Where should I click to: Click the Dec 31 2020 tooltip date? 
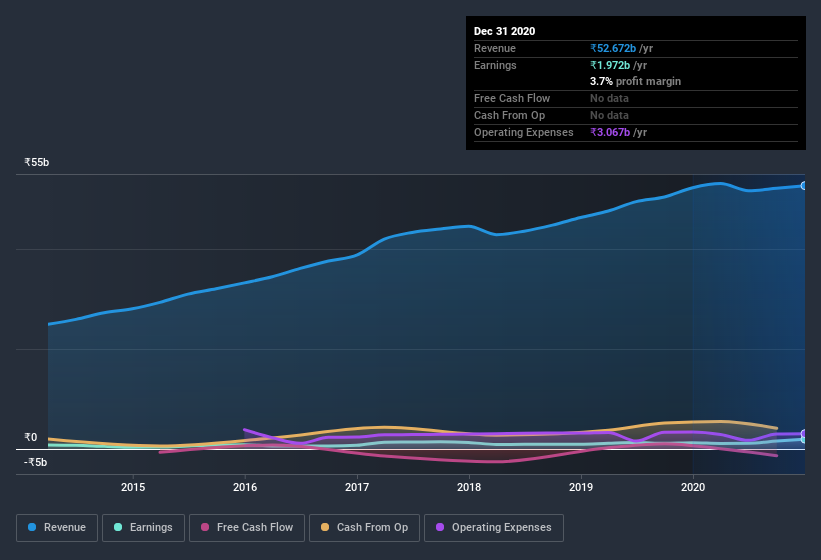[504, 31]
